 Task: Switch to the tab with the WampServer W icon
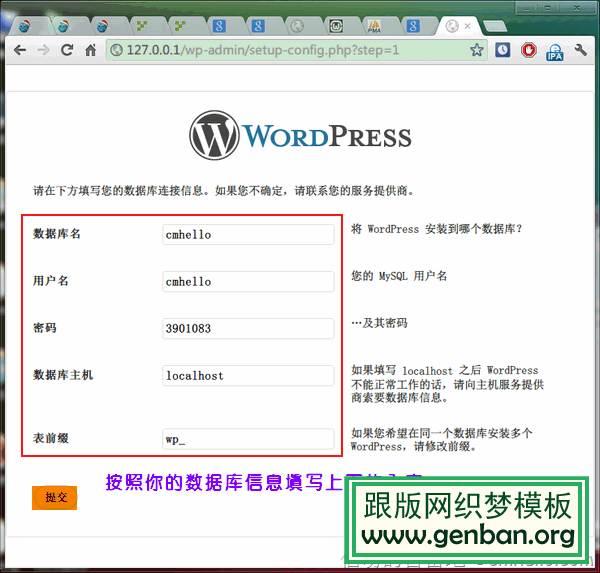pos(336,26)
